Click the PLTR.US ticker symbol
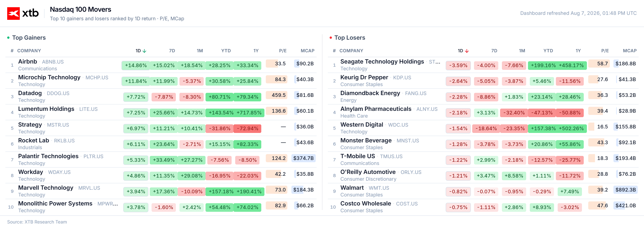This screenshot has width=644, height=228. [x=93, y=156]
